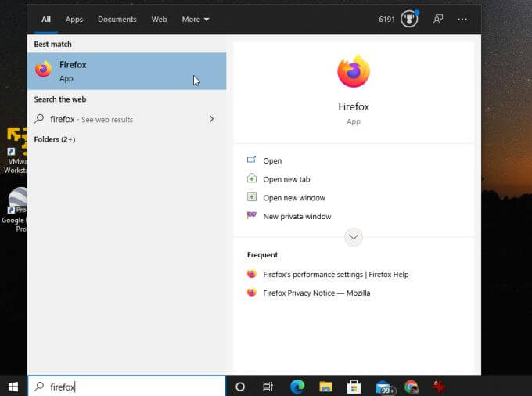
Task: Click the firefox search input box
Action: click(x=127, y=387)
